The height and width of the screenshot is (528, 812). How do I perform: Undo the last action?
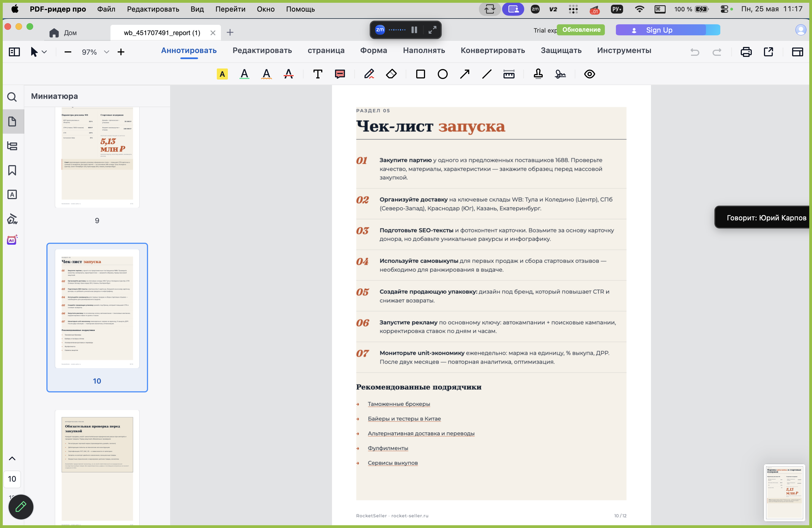695,52
